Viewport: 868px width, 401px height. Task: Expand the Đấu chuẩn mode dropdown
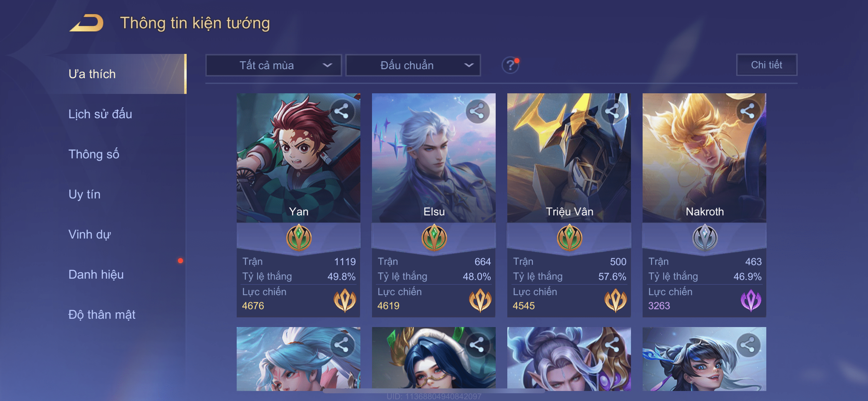413,65
